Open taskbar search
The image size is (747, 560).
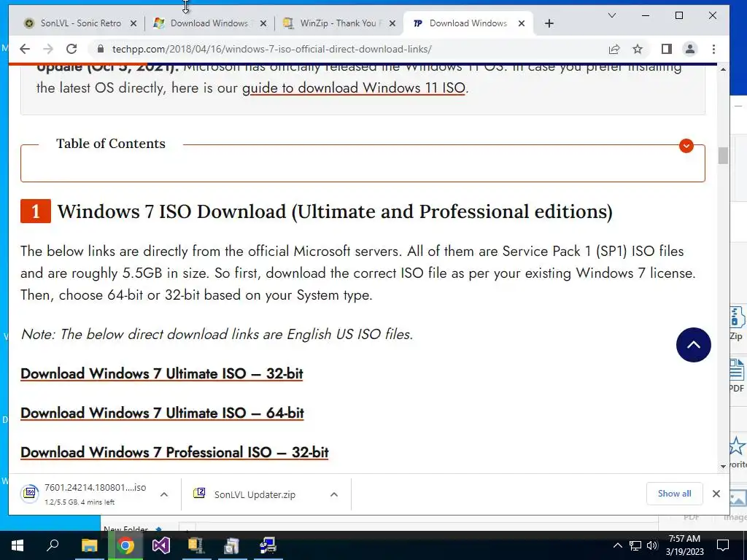point(53,545)
